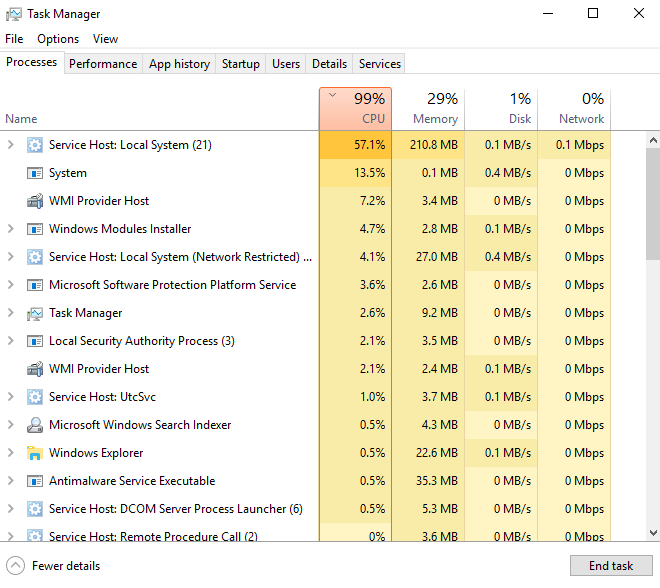This screenshot has width=660, height=588.
Task: Expand Service Host: DCOM Server Process Launcher (6)
Action: pos(11,509)
